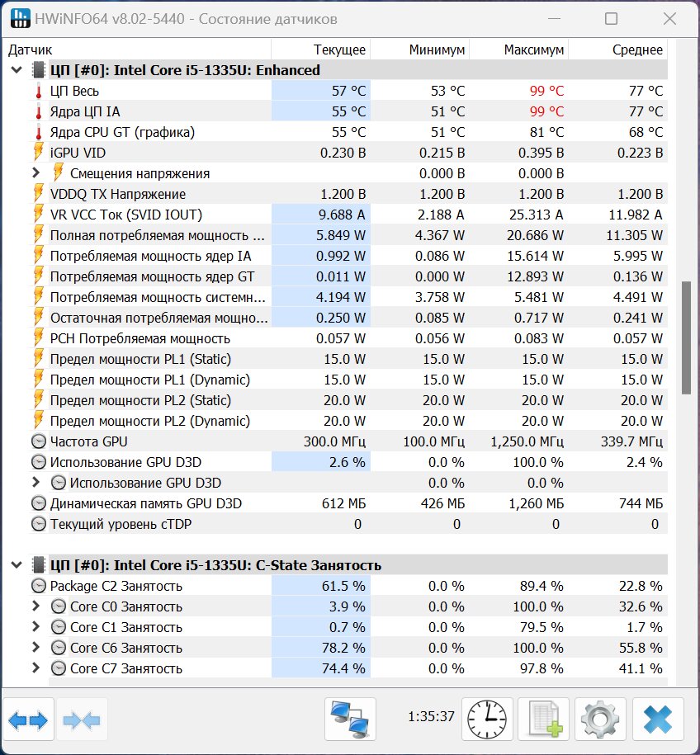This screenshot has height=755, width=700.
Task: Open the remote network computers button
Action: coord(350,720)
